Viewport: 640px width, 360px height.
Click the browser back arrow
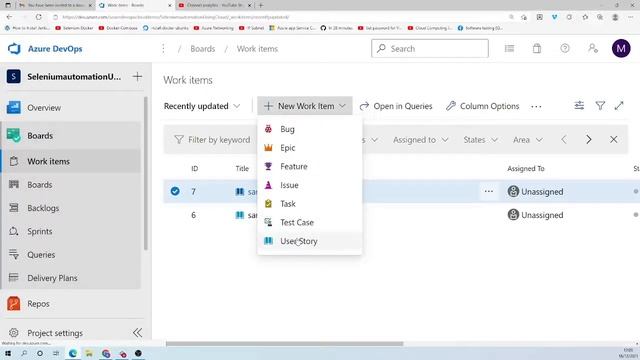click(x=9, y=17)
